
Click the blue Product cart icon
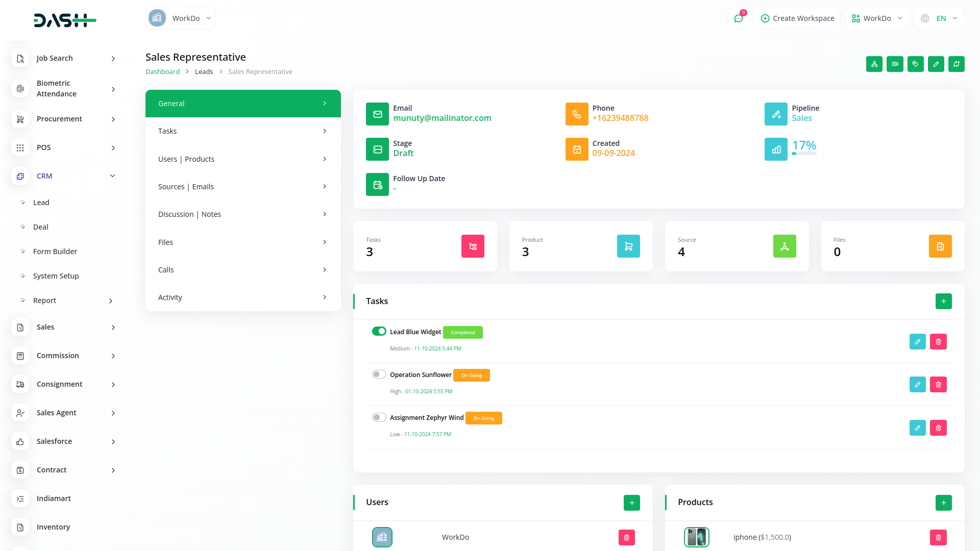click(628, 246)
